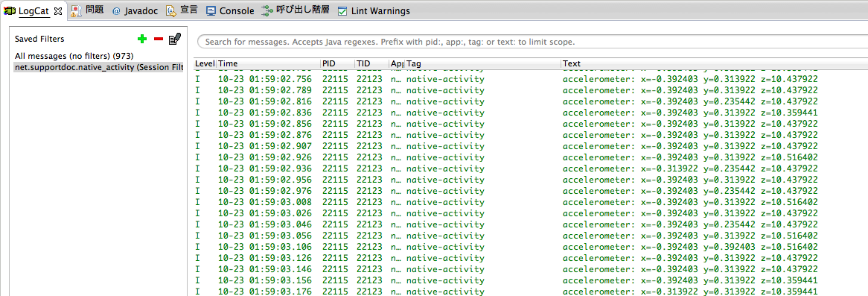Select log row at 01:59:03.146
The height and width of the screenshot is (296, 868).
pyautogui.click(x=531, y=269)
